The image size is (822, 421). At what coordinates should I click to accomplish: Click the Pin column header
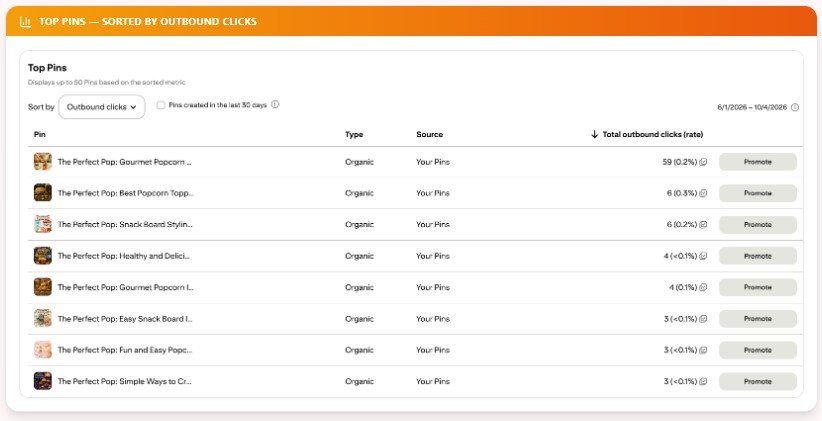point(40,134)
